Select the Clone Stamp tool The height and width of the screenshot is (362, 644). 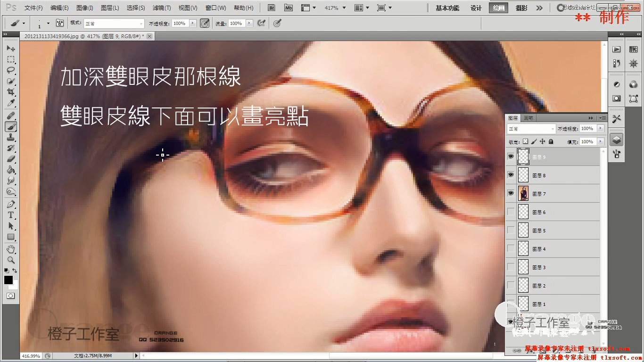click(10, 137)
